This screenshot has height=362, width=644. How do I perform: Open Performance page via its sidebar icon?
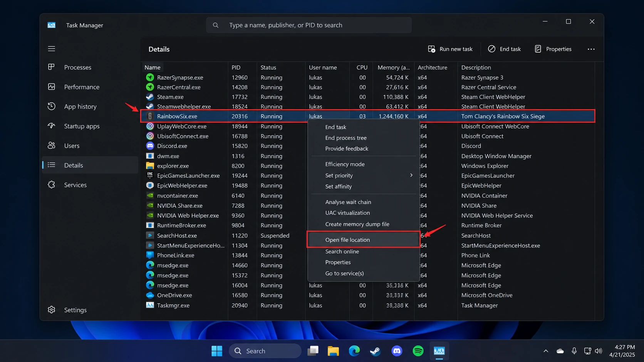(x=51, y=87)
